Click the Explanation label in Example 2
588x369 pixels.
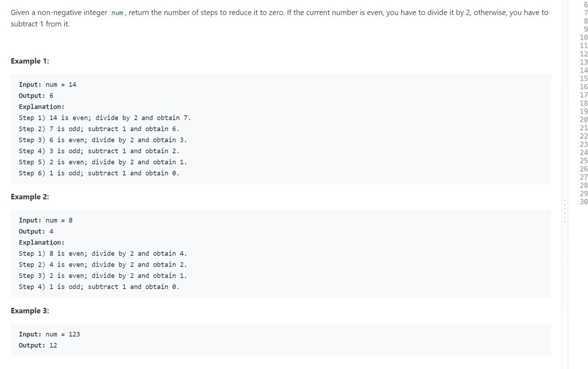coord(42,242)
